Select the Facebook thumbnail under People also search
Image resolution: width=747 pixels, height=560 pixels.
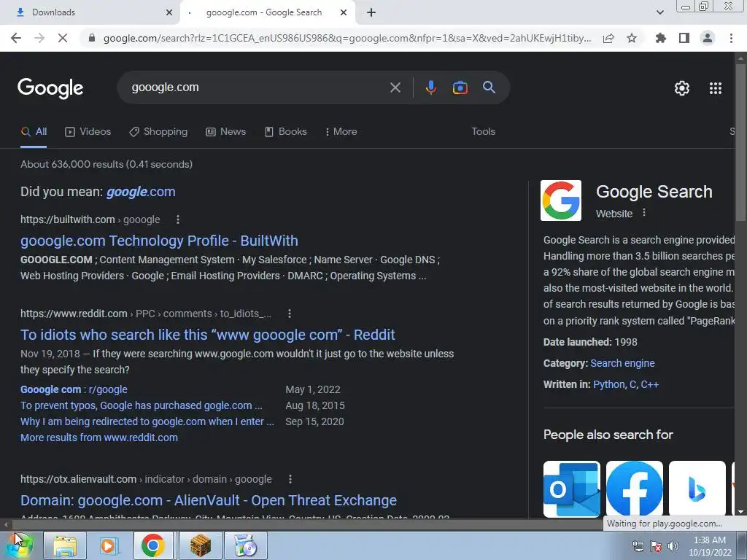point(635,489)
